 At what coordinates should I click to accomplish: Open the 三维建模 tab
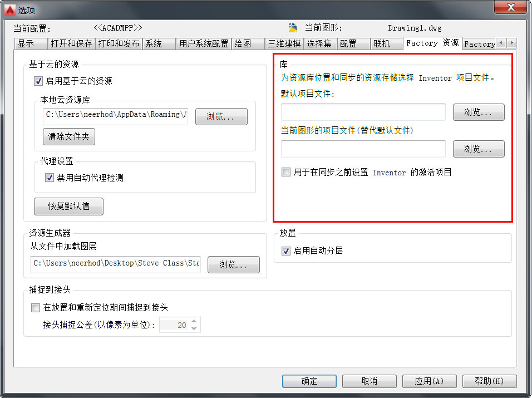(284, 44)
